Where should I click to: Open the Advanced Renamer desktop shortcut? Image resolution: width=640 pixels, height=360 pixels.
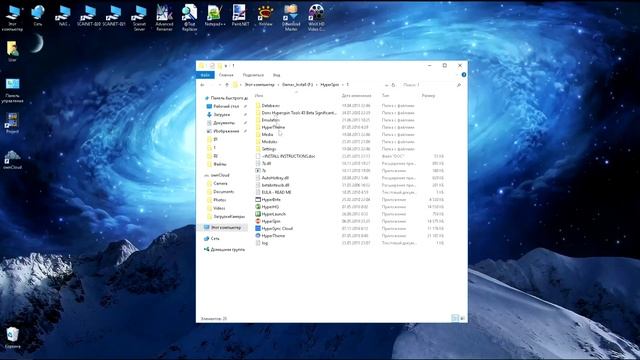pyautogui.click(x=164, y=18)
